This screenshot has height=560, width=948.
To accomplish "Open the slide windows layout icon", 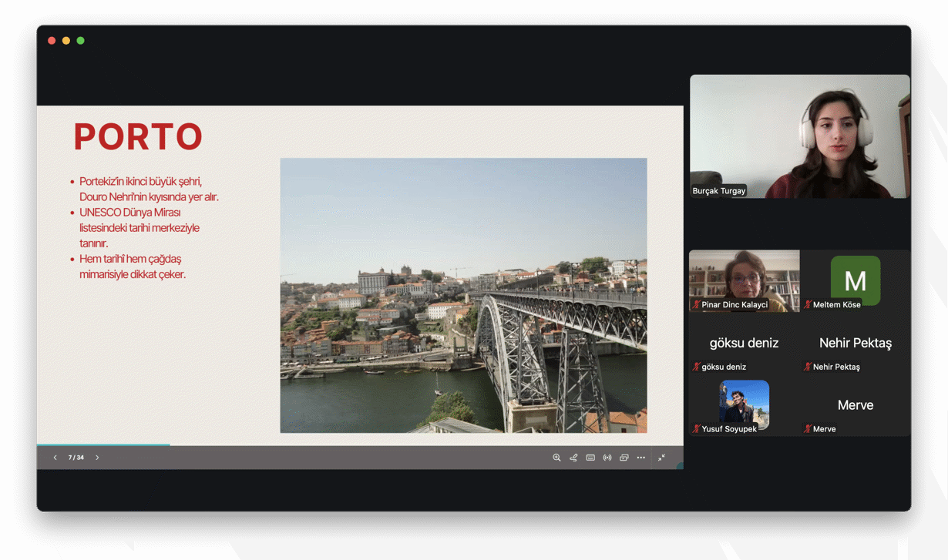I will point(624,458).
